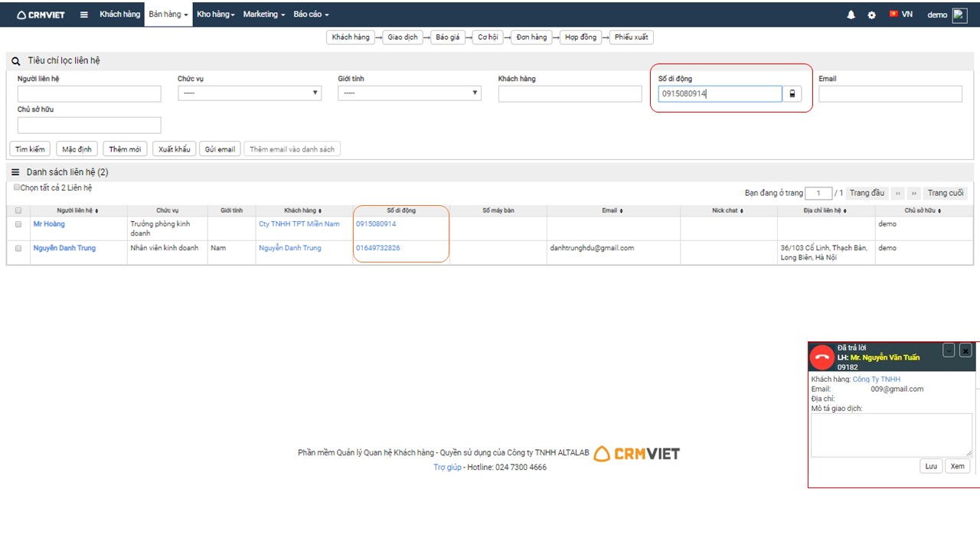The image size is (980, 551).
Task: Check the Nguyễn Danh Trung row checkbox
Action: coord(18,248)
